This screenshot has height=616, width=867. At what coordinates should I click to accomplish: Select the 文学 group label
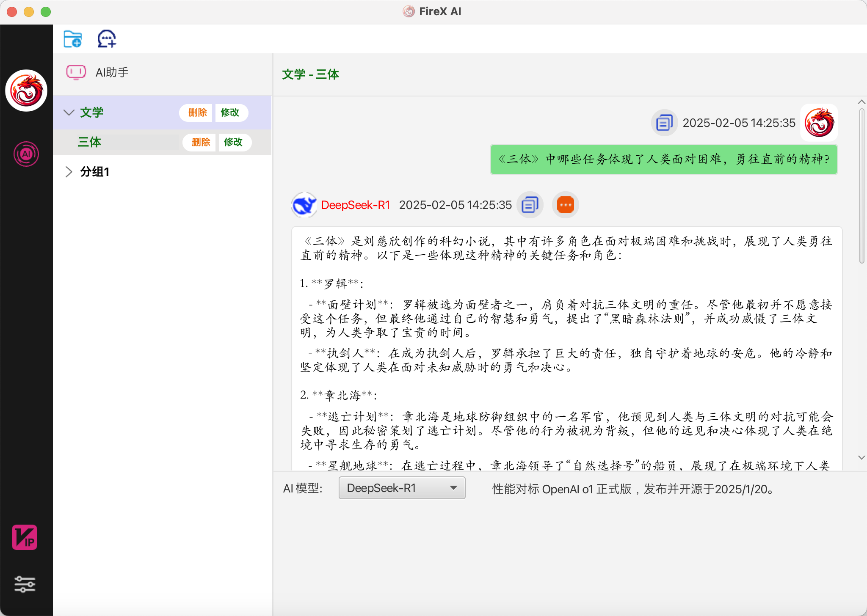click(92, 113)
